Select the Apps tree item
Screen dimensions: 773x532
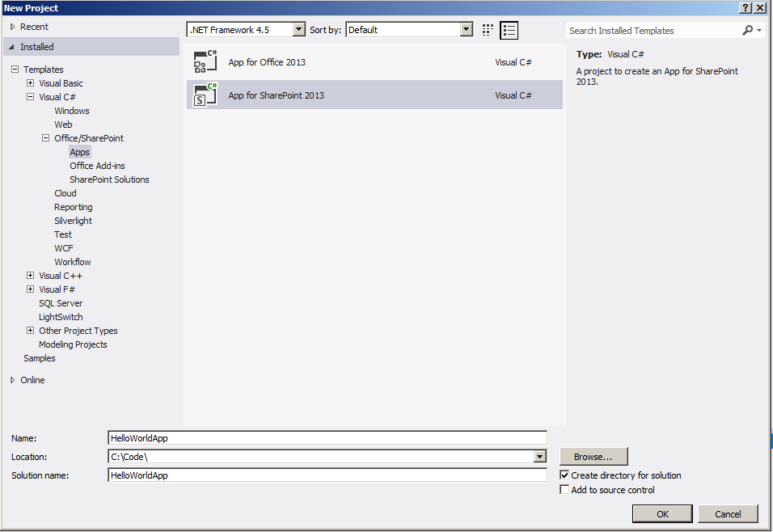(79, 152)
